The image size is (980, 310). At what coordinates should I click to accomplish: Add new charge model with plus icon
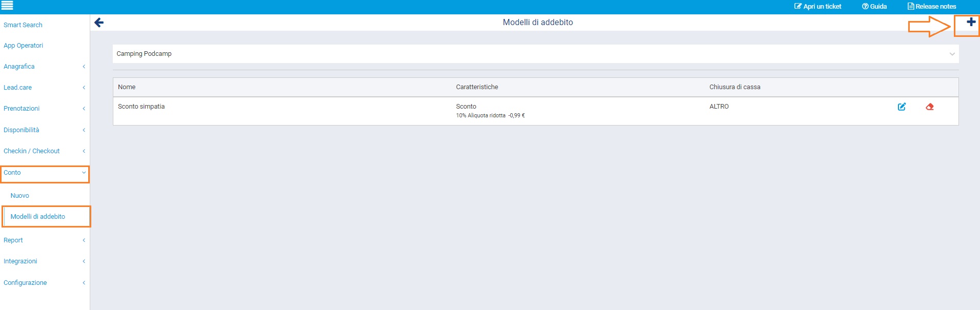[x=970, y=22]
